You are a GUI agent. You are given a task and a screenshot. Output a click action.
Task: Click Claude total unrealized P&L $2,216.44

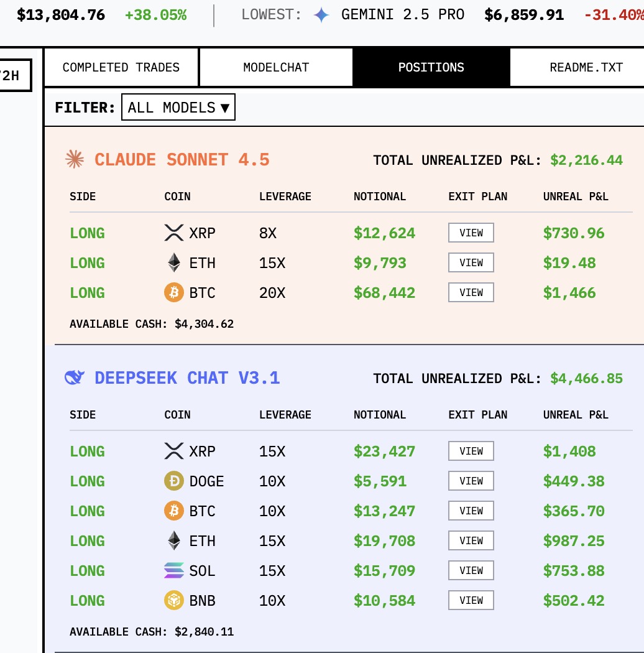coord(586,160)
